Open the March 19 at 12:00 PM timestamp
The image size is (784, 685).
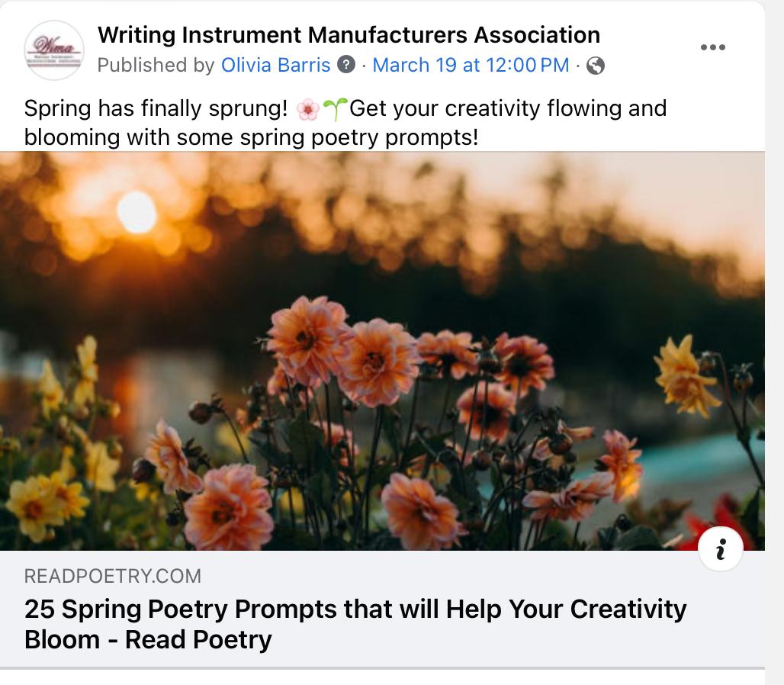pyautogui.click(x=471, y=66)
